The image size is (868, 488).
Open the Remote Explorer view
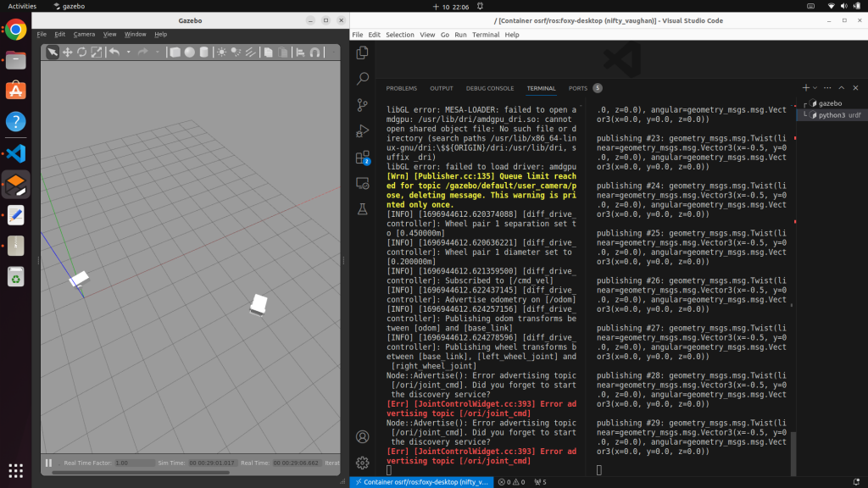(x=363, y=183)
